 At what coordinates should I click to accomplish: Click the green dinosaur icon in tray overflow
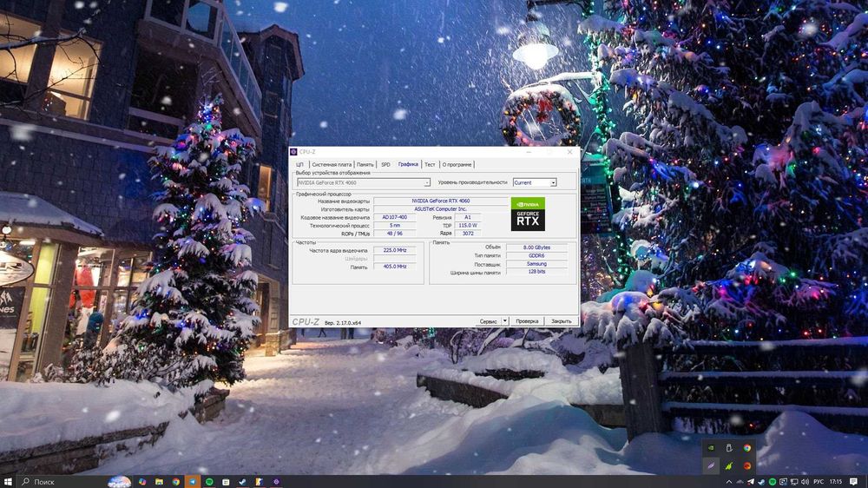(729, 465)
